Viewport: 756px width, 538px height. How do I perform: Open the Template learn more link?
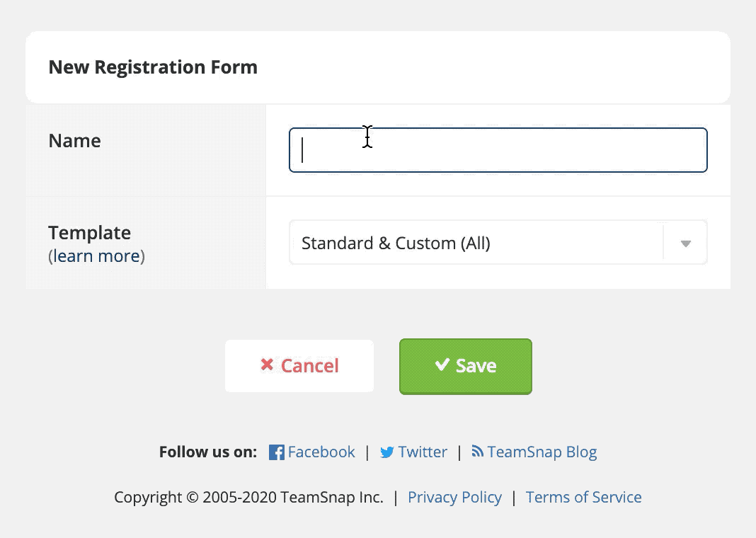[96, 256]
